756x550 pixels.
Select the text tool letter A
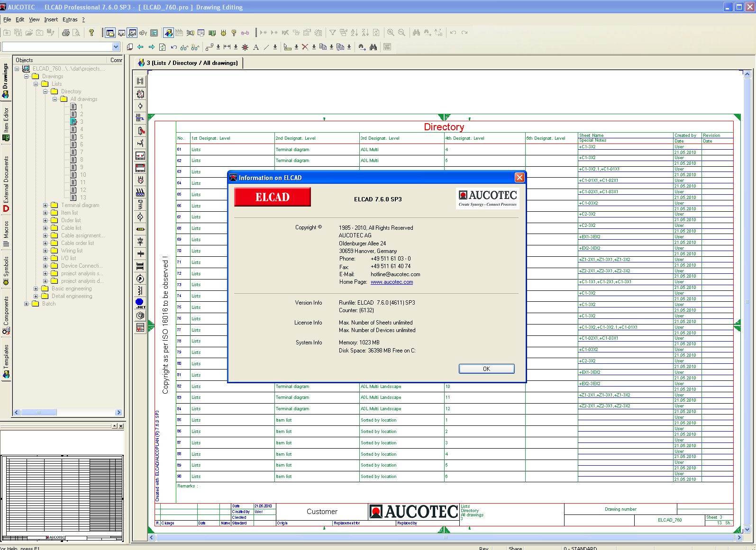tap(256, 47)
